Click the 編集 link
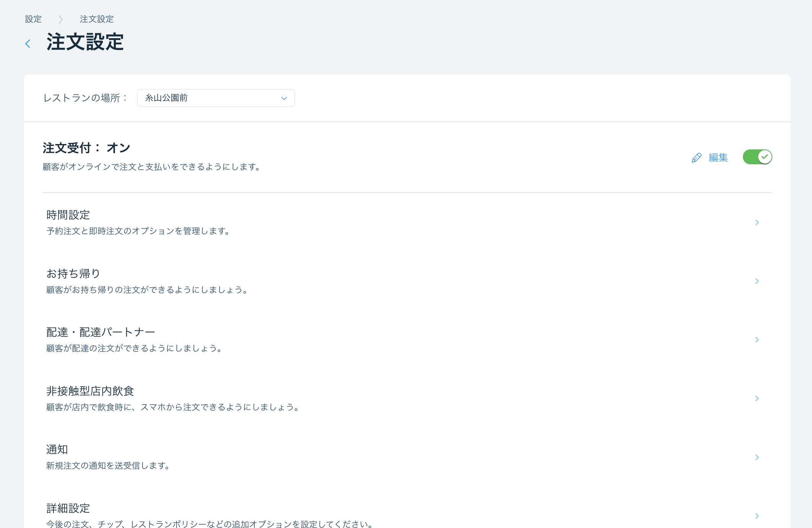This screenshot has height=528, width=812. coord(718,157)
